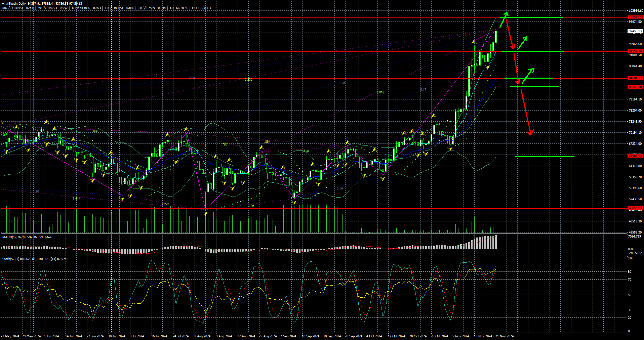Viewport: 644px width, 340px height.
Task: Click the 5 Nov 2024 date label
Action: point(461,336)
